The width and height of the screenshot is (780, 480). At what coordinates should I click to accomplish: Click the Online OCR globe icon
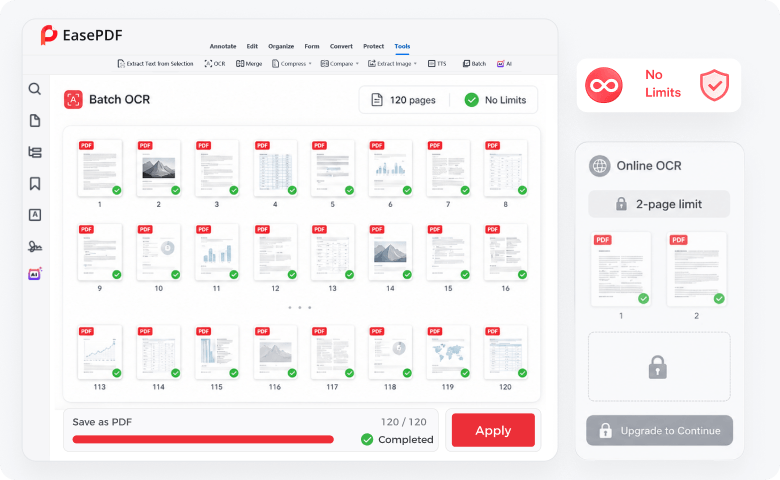click(599, 166)
